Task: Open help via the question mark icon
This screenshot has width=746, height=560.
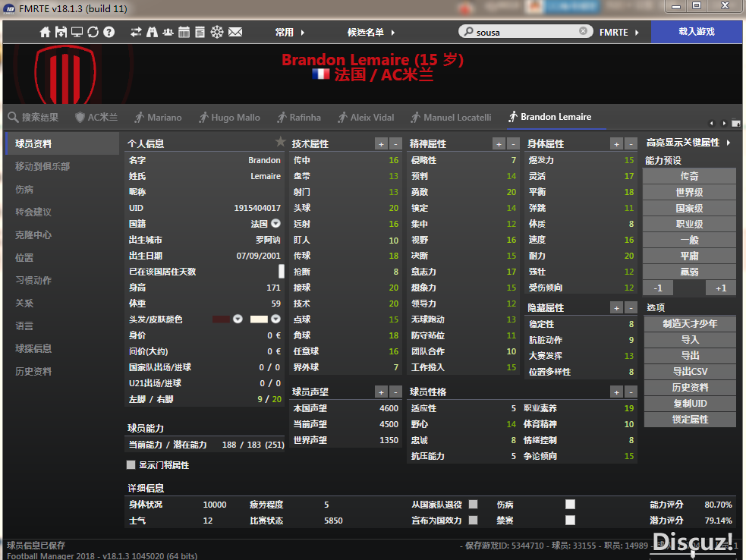Action: [109, 32]
